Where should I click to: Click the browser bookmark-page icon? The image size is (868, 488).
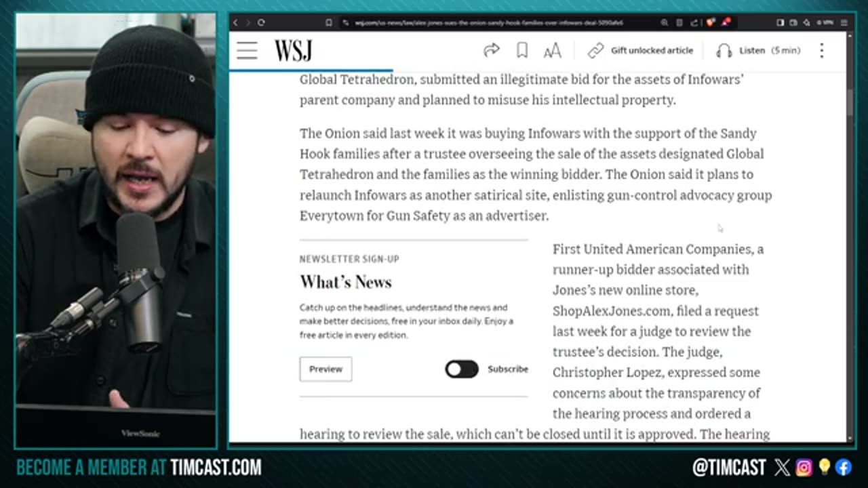click(329, 22)
